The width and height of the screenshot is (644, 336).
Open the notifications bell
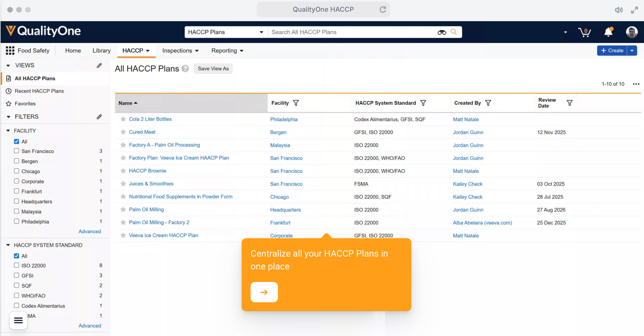(608, 32)
